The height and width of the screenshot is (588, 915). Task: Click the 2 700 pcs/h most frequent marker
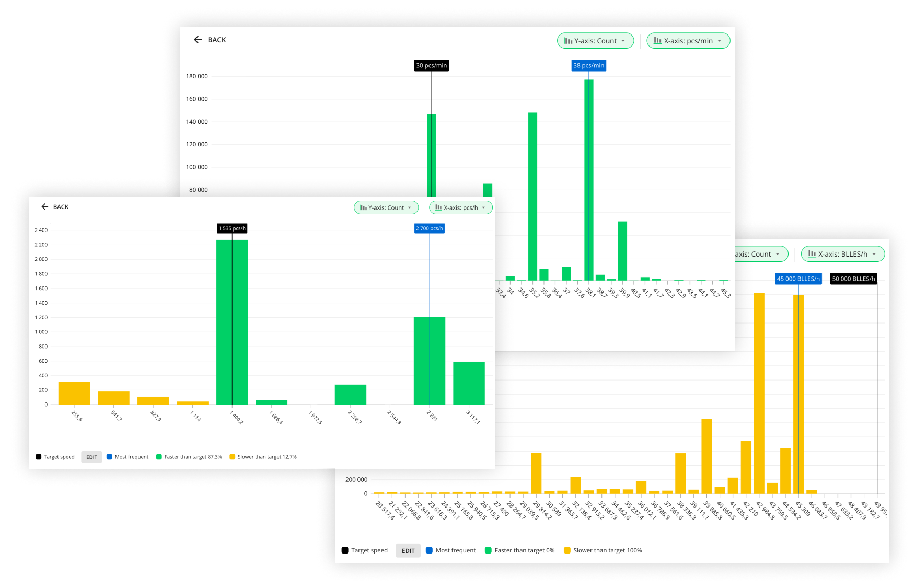point(429,228)
